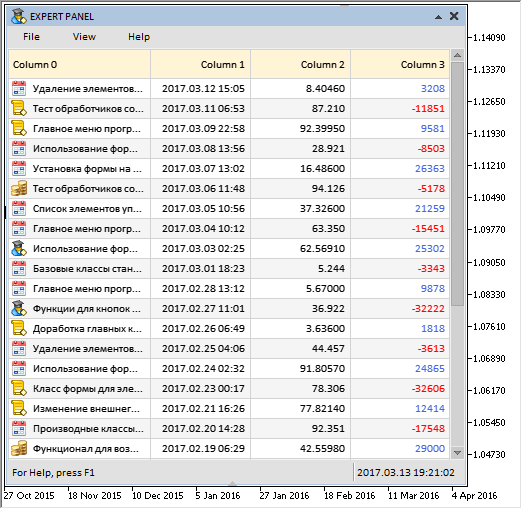The width and height of the screenshot is (522, 508).
Task: Click coins icon in 2017.03.06 11:48 row
Action: pos(19,188)
